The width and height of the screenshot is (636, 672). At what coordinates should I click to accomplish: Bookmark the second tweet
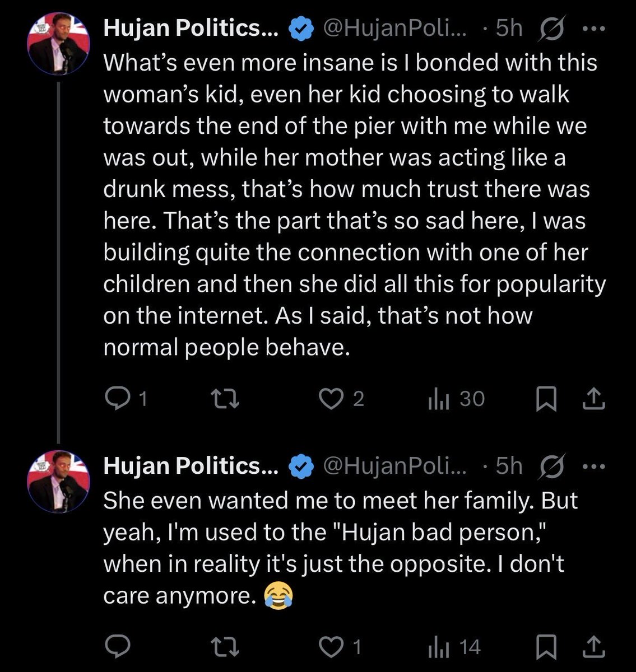[546, 647]
